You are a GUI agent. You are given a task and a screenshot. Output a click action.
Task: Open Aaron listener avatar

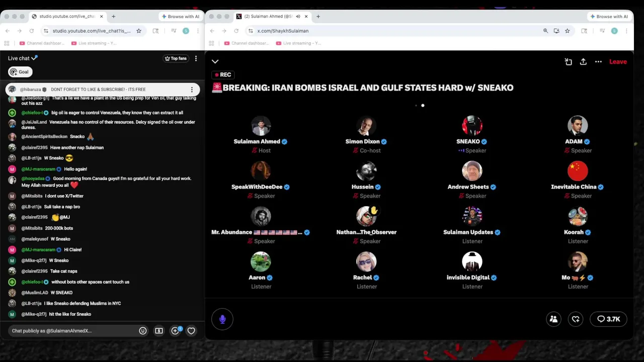click(261, 261)
